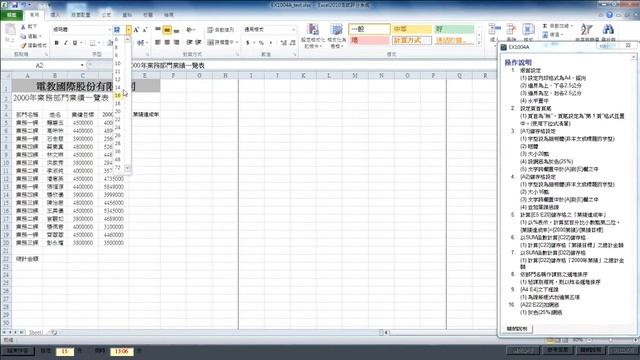Image resolution: width=640 pixels, height=360 pixels.
Task: Switch to the Formulas ribbon tab
Action: click(x=107, y=15)
